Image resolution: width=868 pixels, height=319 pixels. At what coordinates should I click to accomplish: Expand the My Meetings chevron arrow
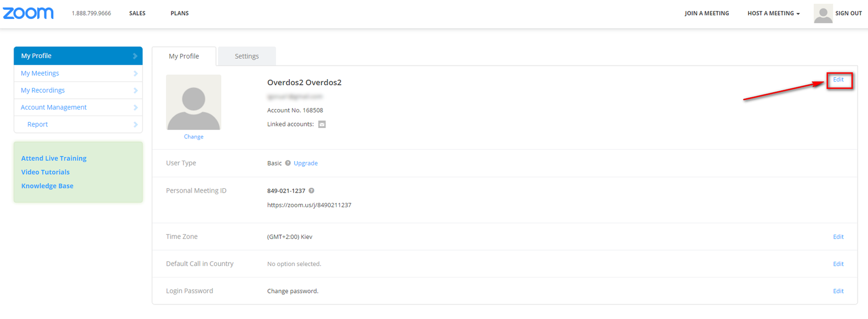[135, 73]
